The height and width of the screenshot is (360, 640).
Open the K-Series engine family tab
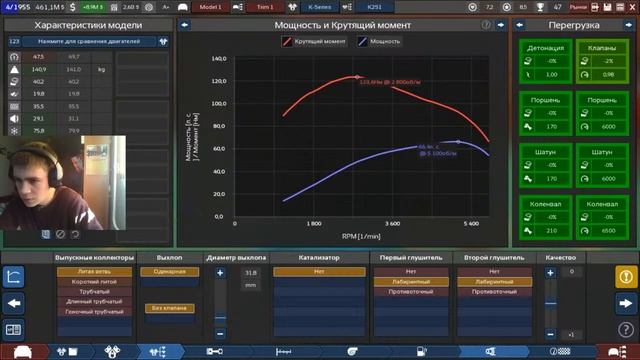point(320,7)
